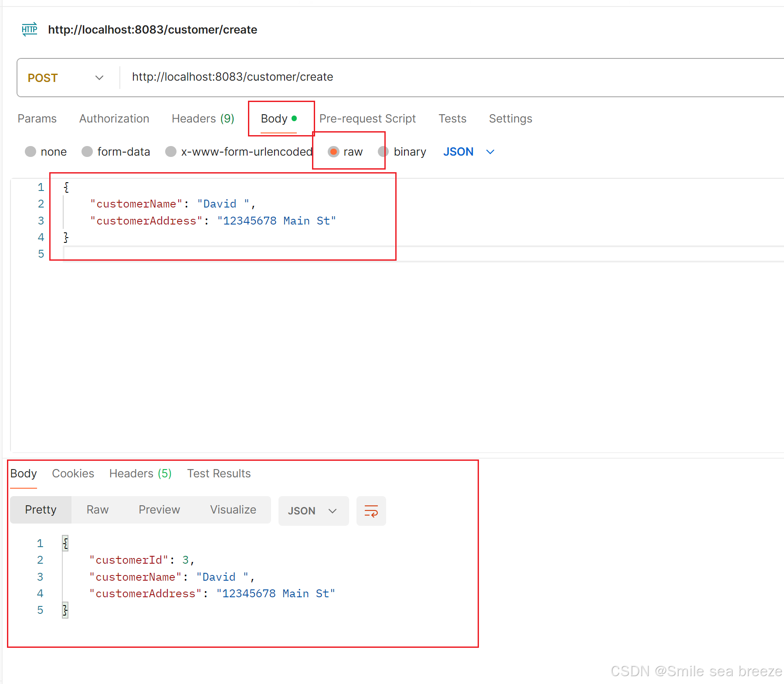
Task: Select the binary radio button
Action: point(384,152)
